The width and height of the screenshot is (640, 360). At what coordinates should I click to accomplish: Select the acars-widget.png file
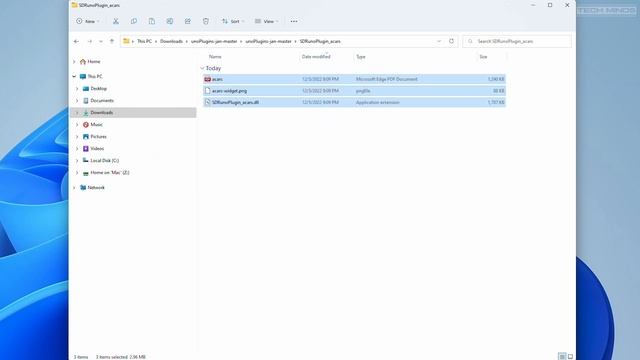pyautogui.click(x=354, y=91)
